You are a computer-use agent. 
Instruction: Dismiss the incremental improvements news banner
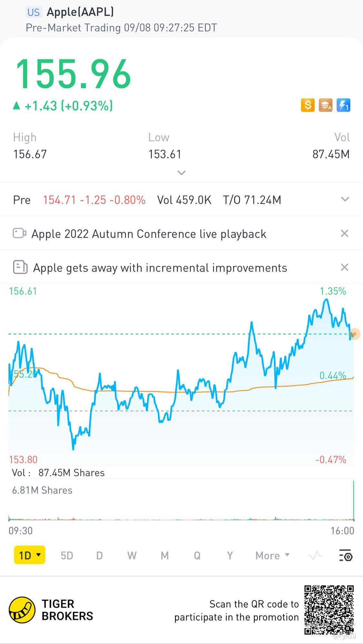(344, 267)
